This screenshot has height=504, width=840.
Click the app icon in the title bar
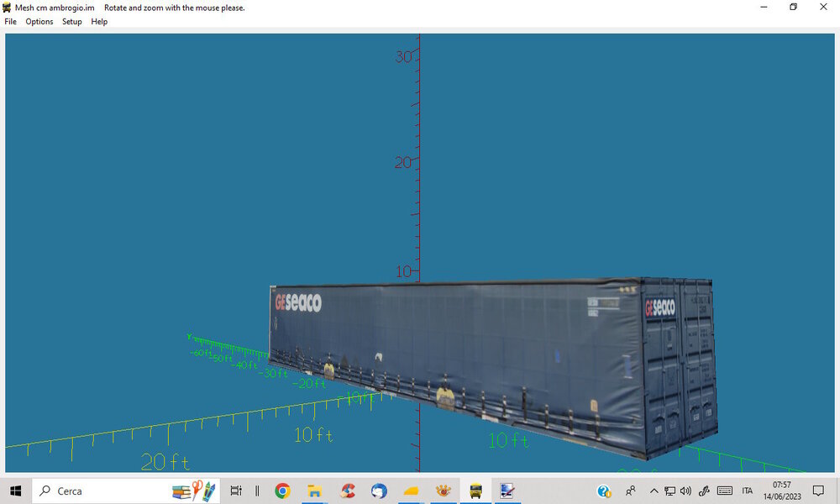(x=7, y=8)
